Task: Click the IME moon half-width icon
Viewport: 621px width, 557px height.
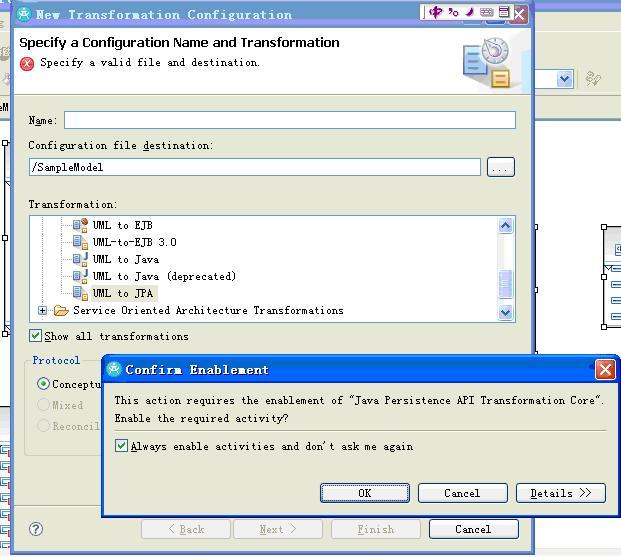Action: (x=470, y=12)
